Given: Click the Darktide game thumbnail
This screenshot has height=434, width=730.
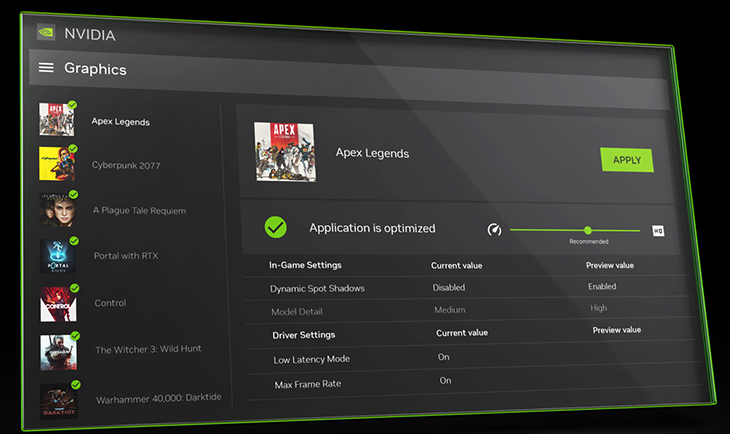Looking at the screenshot, I should pos(59,401).
